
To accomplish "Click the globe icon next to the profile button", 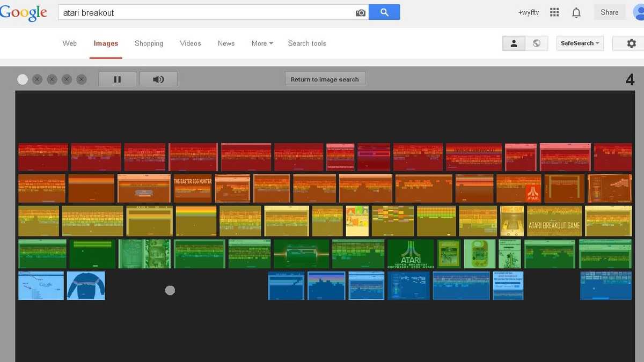I will pyautogui.click(x=537, y=43).
